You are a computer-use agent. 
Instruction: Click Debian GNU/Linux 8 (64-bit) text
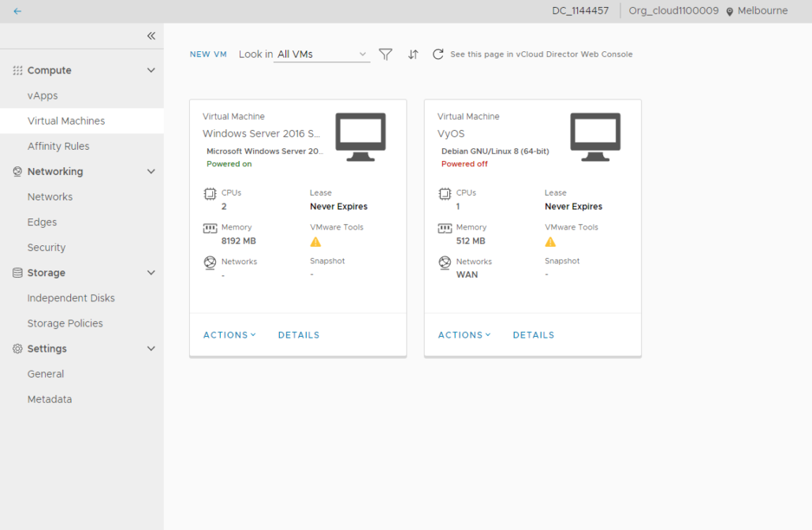point(495,151)
